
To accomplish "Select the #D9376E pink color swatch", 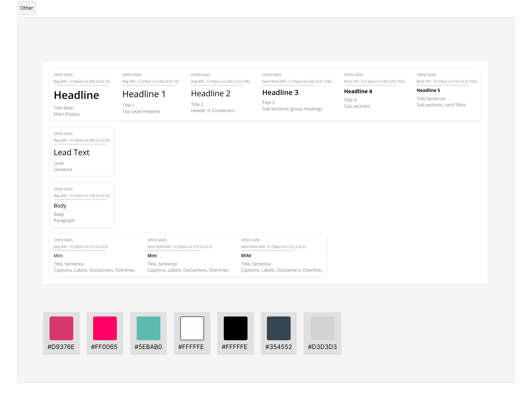I will 61,328.
